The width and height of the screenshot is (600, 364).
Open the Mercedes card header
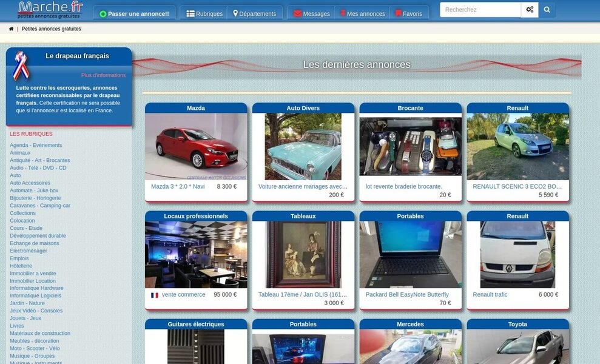(x=410, y=324)
